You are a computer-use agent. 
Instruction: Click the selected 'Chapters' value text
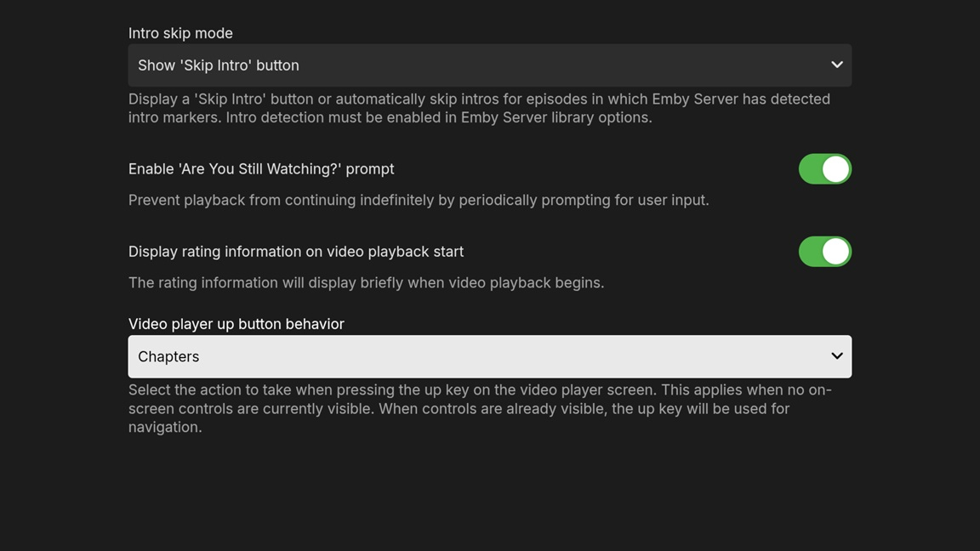point(168,356)
